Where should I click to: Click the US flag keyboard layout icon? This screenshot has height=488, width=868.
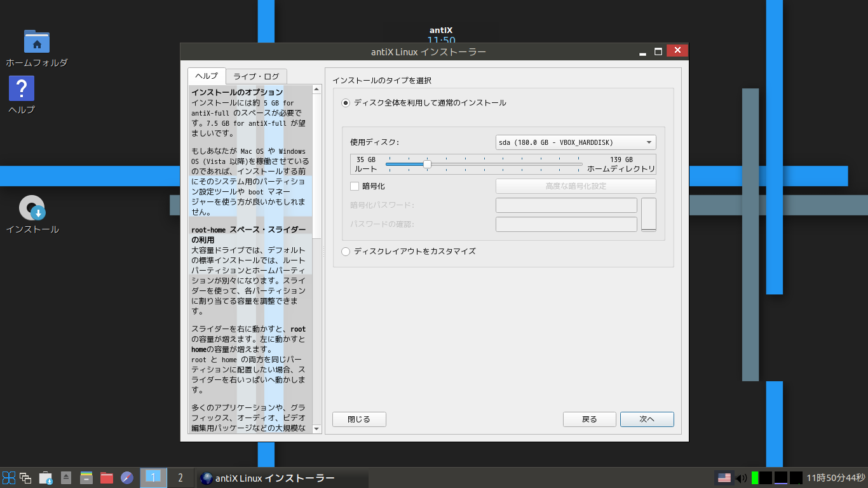coord(724,478)
